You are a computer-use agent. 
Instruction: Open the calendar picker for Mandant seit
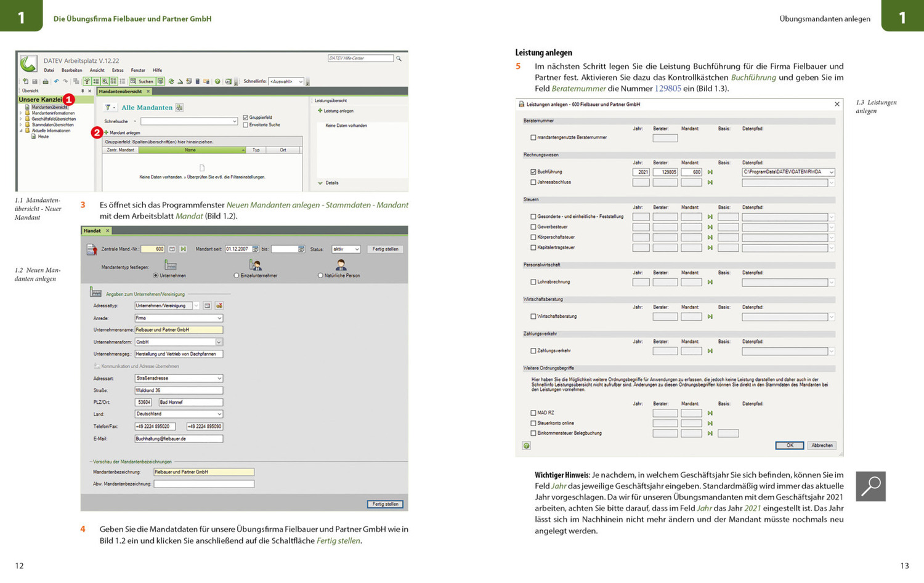255,249
